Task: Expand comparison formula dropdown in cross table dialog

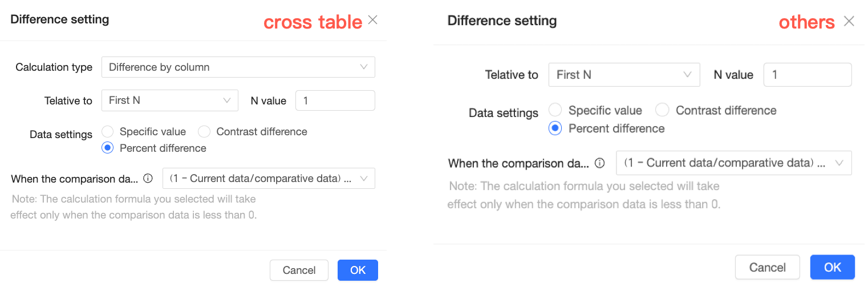Action: point(269,179)
